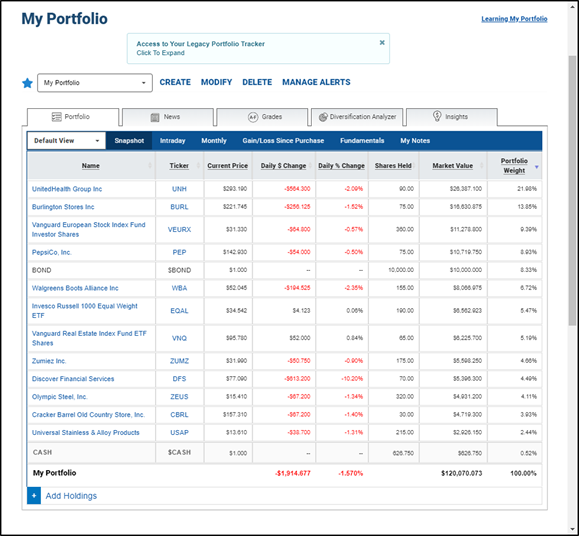
Task: Click the Grades tab A-F icon
Action: click(x=253, y=117)
